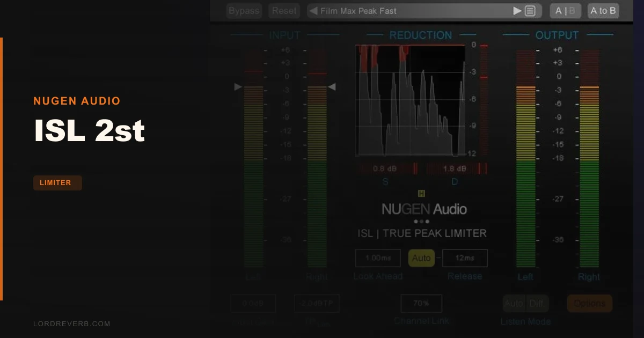Image resolution: width=644 pixels, height=338 pixels.
Task: Click the INPUT section heading
Action: pyautogui.click(x=284, y=35)
